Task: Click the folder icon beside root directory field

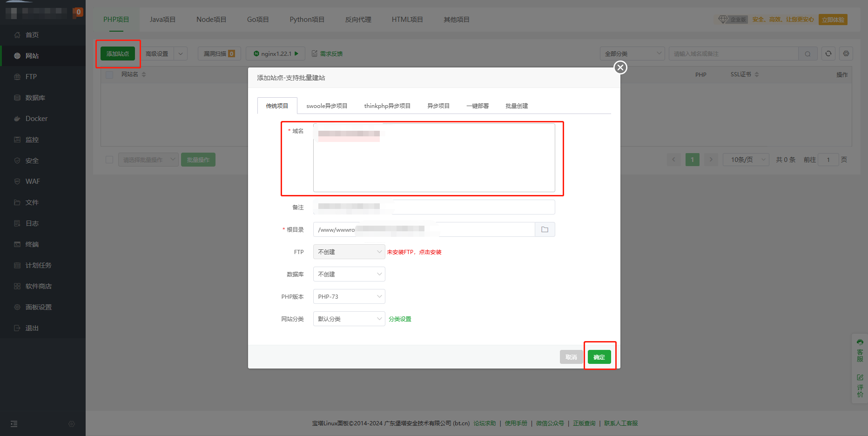Action: pos(545,229)
